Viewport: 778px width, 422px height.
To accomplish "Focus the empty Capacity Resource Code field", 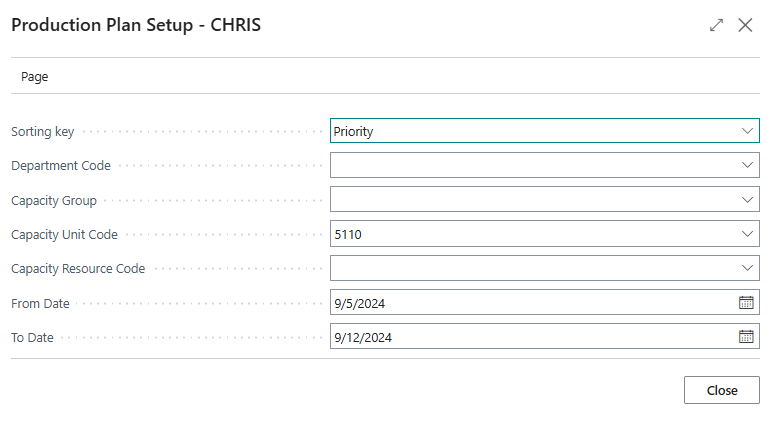I will 544,268.
